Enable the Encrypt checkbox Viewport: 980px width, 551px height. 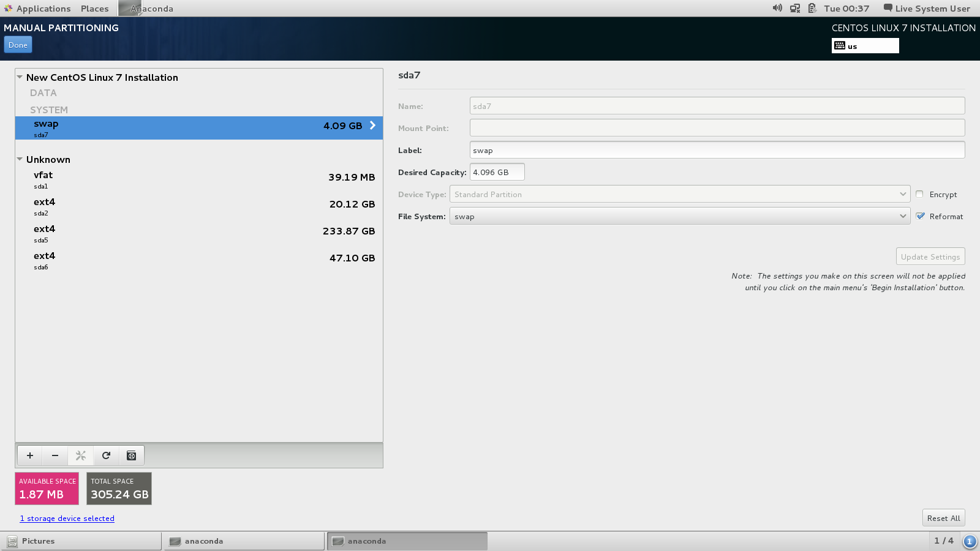coord(919,194)
